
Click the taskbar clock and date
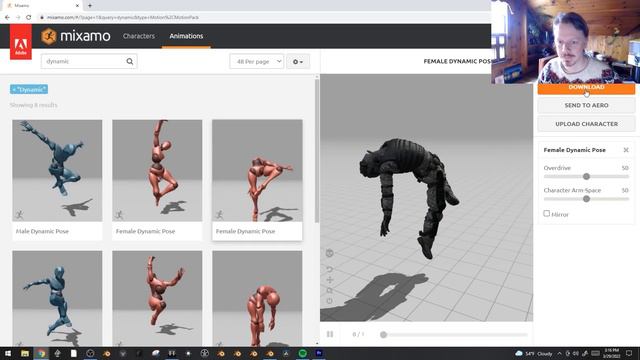(611, 353)
